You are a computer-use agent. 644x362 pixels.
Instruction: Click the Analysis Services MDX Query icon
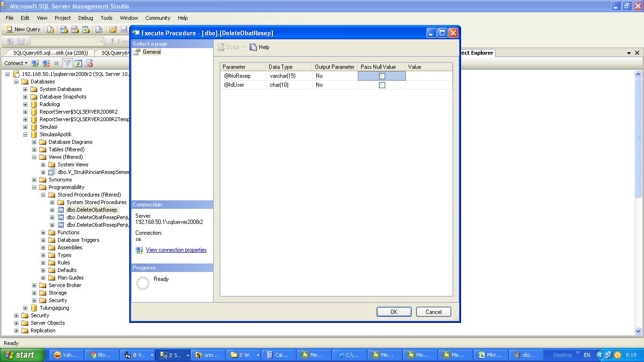click(x=64, y=29)
